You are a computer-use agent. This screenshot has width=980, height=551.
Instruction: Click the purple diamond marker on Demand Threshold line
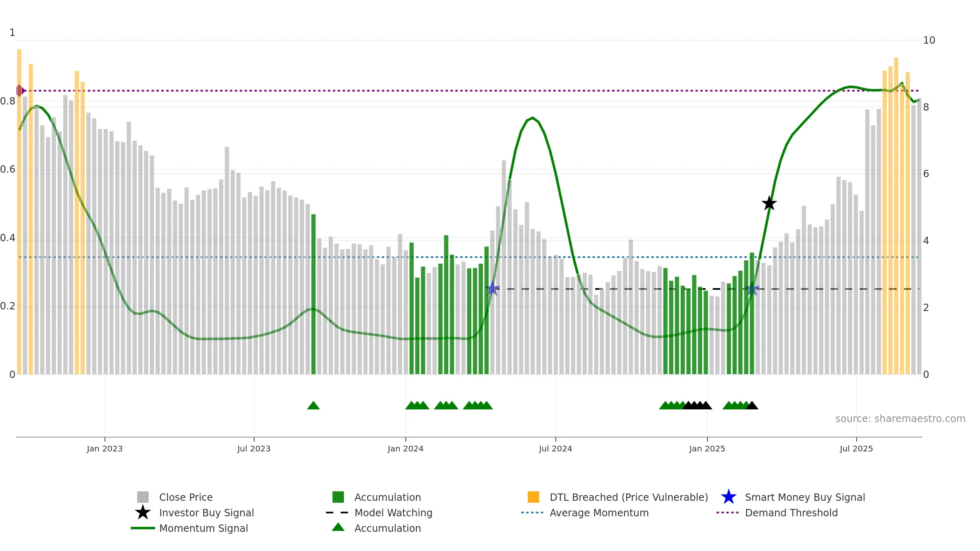pos(20,91)
